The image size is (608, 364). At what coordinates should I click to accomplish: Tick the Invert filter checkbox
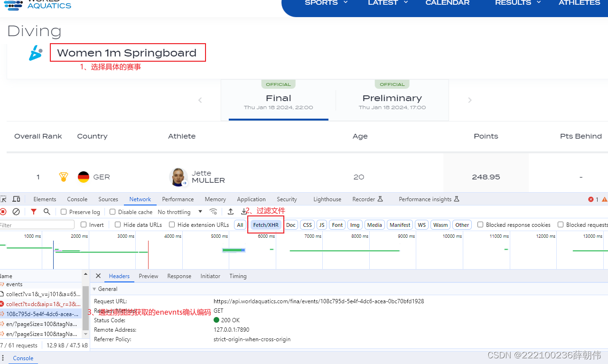pos(84,224)
